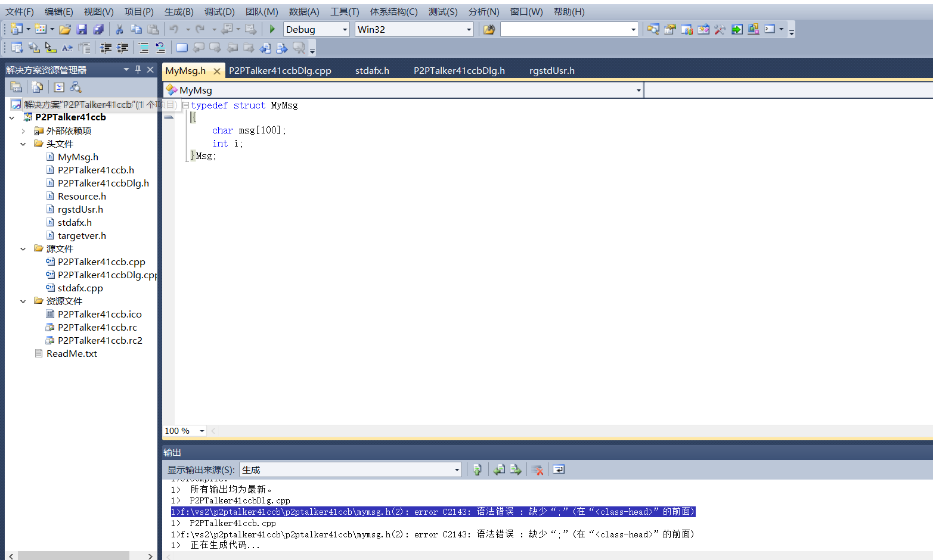Click the Solution Explorer horizontal scrollbar
933x560 pixels.
tap(73, 556)
